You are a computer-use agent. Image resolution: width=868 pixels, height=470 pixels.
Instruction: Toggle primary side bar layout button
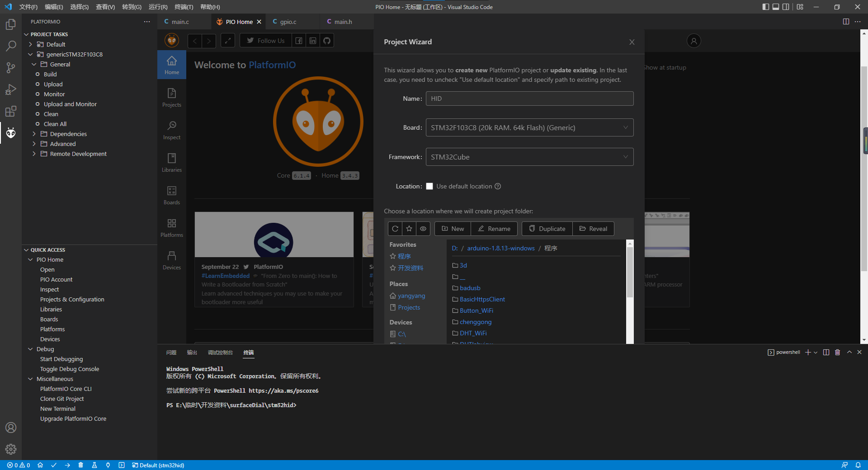click(x=766, y=7)
